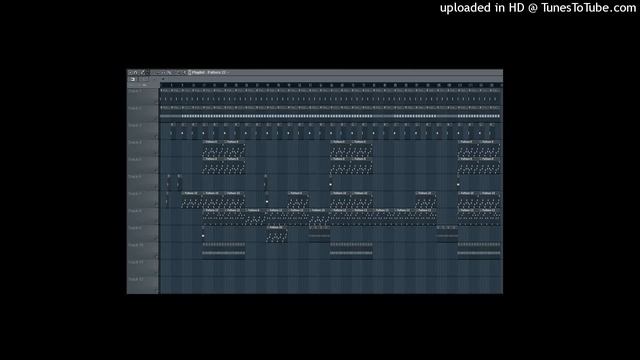Screen dimensions: 640x360
Task: Select the Track 11 header
Action: click(x=142, y=268)
